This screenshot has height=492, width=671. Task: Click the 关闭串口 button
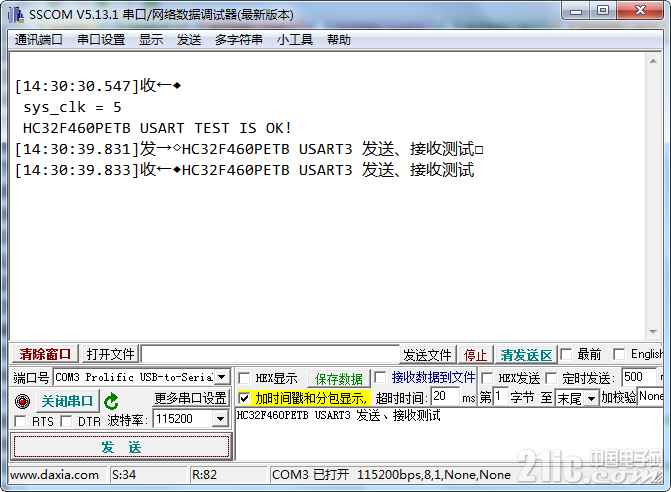tap(68, 401)
